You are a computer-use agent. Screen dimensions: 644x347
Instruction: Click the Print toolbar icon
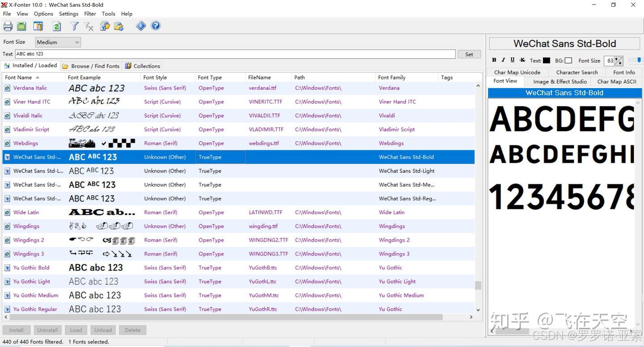tap(8, 26)
